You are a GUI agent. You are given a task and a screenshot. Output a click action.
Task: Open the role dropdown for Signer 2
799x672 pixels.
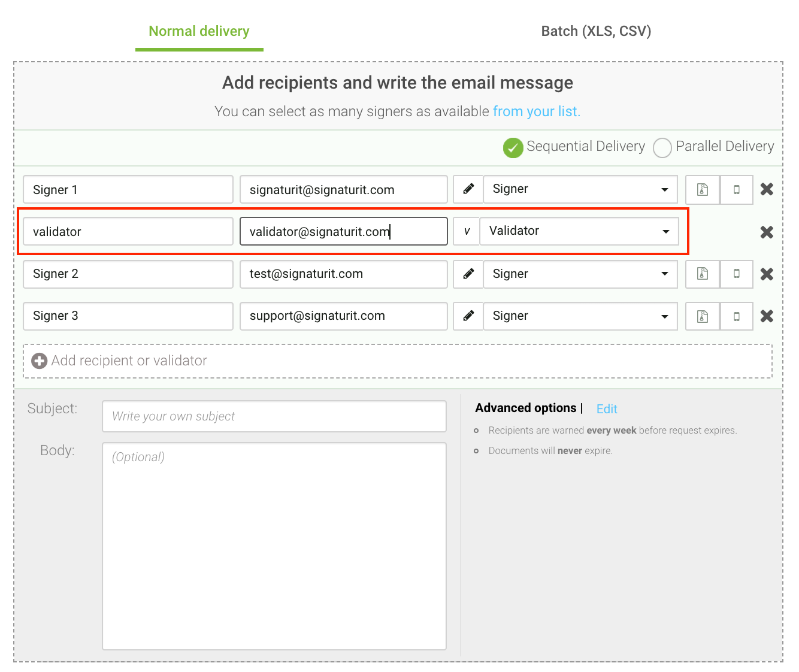coord(580,274)
